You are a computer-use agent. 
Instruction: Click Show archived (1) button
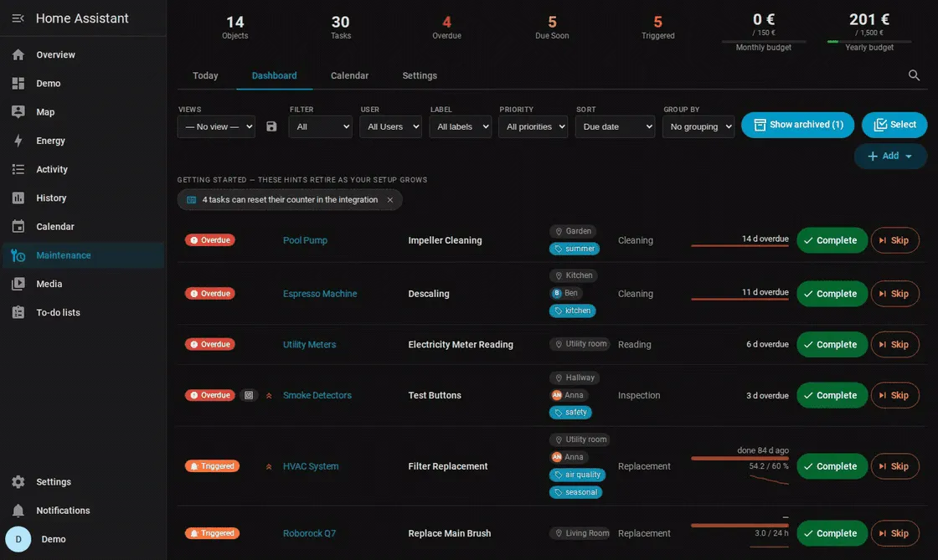797,125
